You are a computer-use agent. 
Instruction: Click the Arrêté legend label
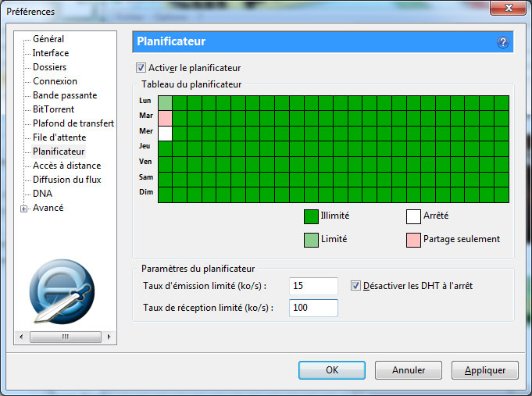click(436, 216)
